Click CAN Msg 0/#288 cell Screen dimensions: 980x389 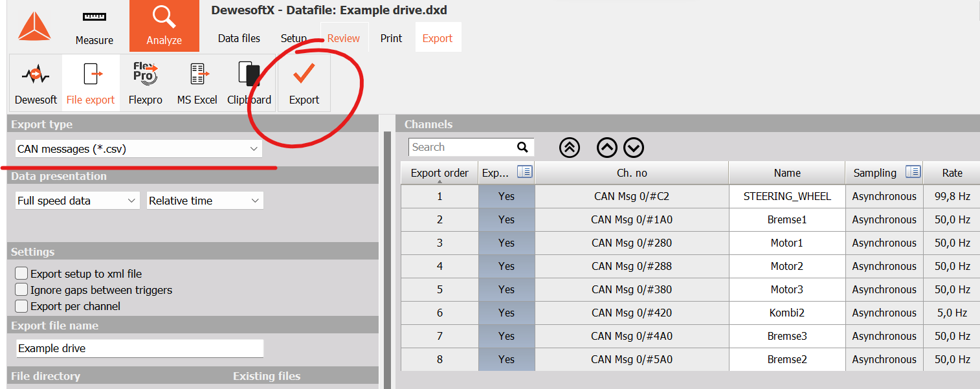pyautogui.click(x=632, y=266)
